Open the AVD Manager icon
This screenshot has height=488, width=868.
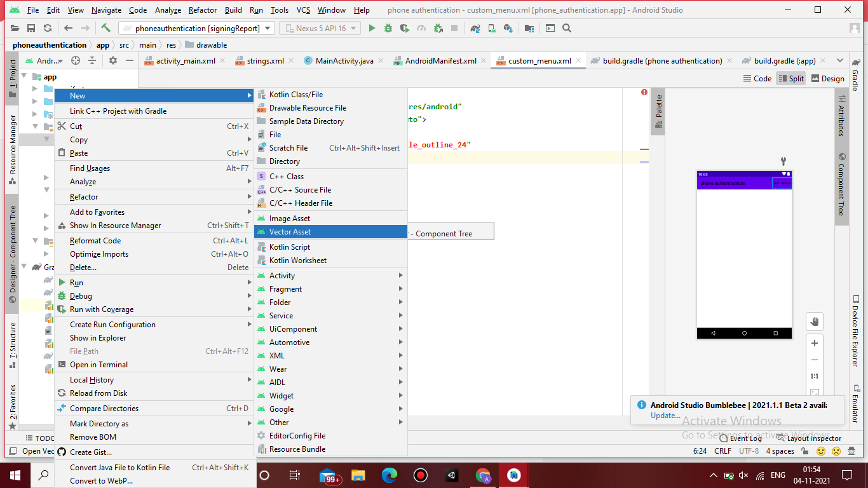pos(492,28)
